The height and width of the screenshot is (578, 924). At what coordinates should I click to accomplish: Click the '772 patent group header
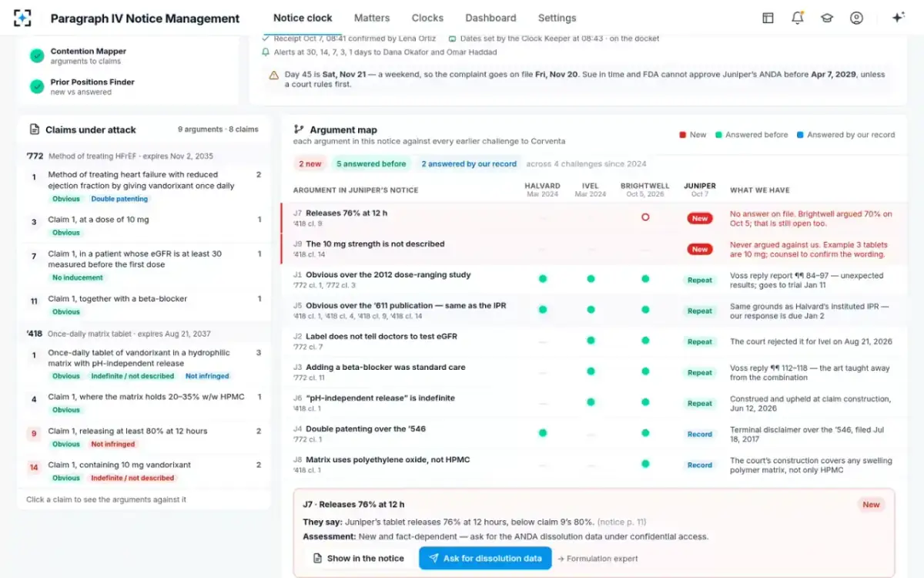click(x=144, y=156)
